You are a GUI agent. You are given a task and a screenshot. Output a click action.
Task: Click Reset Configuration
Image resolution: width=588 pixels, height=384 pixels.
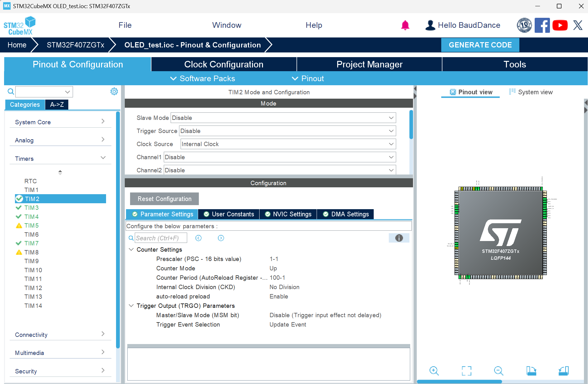tap(164, 199)
